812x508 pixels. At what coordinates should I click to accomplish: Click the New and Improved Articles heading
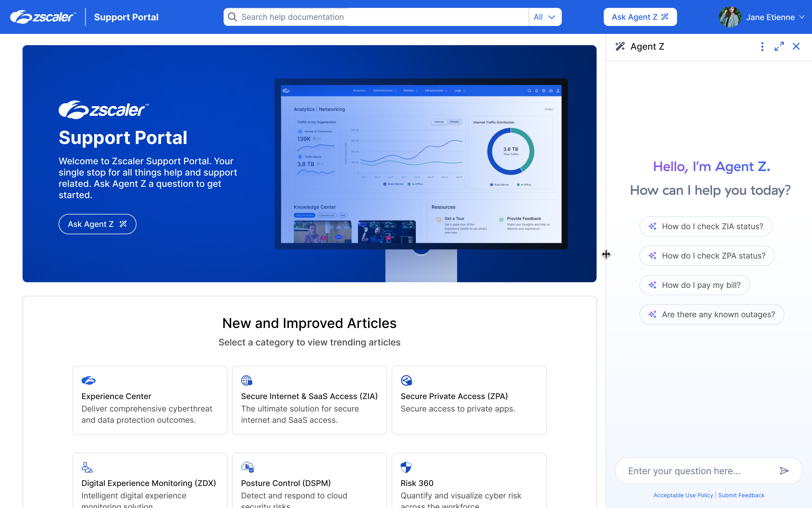[309, 323]
